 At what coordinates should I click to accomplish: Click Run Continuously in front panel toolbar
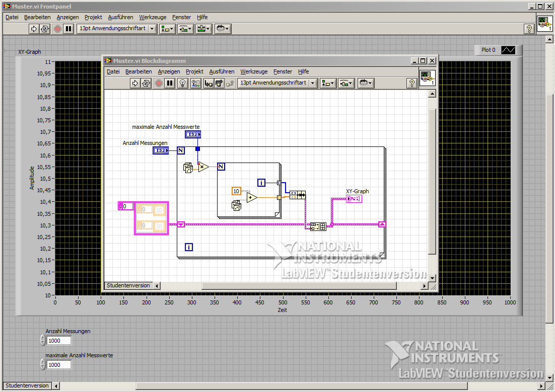(45, 29)
